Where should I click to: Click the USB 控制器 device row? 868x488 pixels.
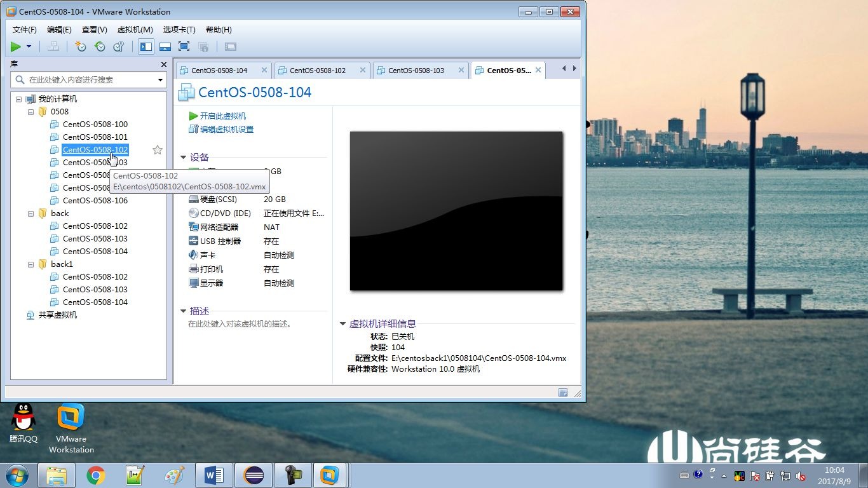[257, 241]
